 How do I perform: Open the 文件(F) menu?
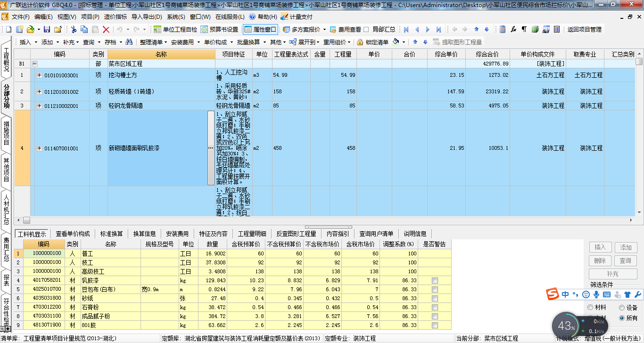21,16
